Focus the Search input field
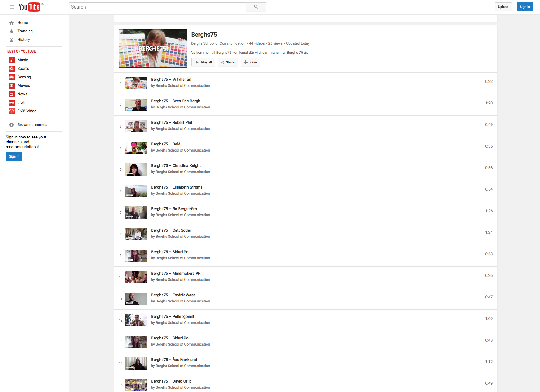 (x=157, y=7)
